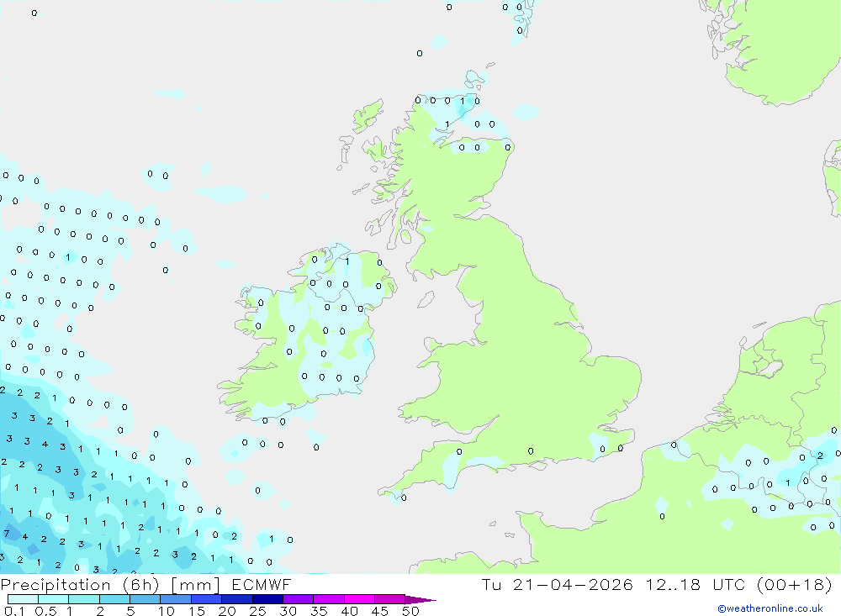Click the "50" legend scale label
The height and width of the screenshot is (616, 841).
[410, 611]
